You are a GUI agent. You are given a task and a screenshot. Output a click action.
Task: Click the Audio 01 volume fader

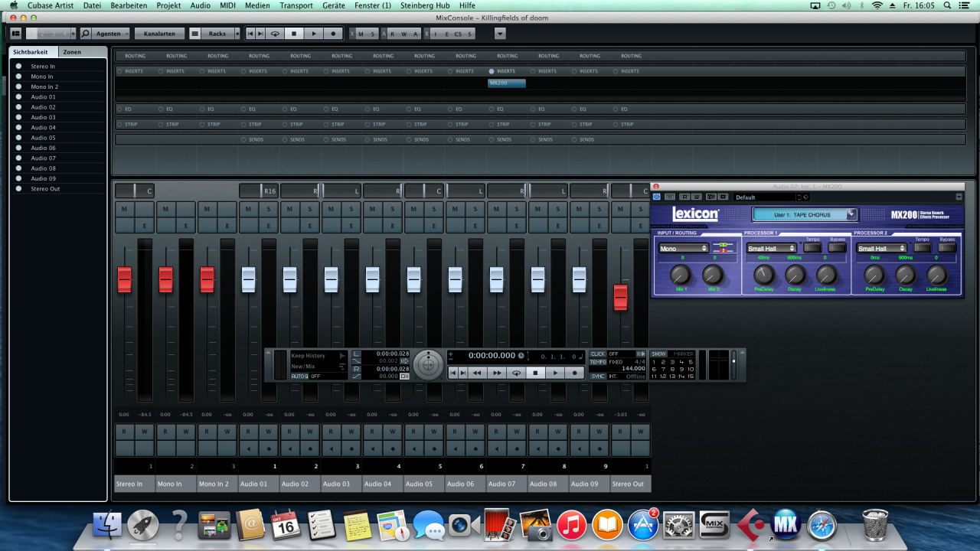(x=248, y=279)
